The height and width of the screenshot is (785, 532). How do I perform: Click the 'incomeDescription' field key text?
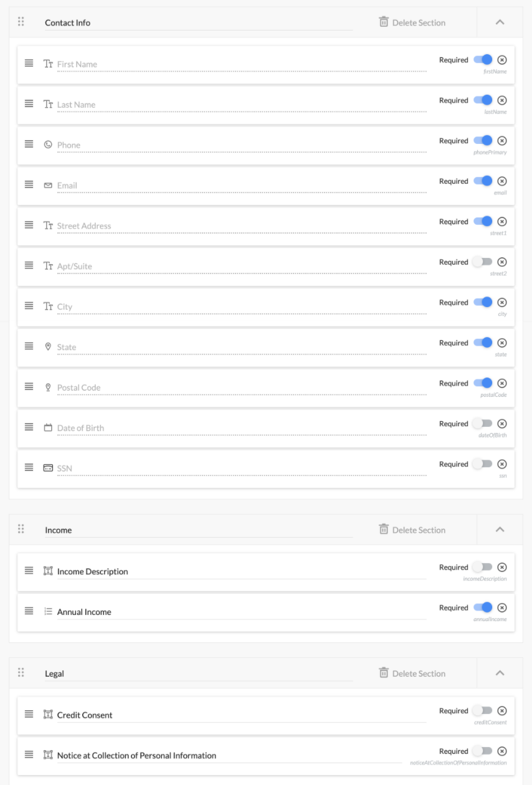(485, 579)
